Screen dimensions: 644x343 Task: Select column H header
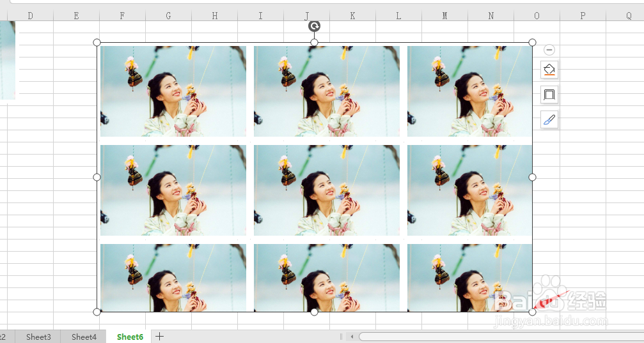[x=214, y=15]
